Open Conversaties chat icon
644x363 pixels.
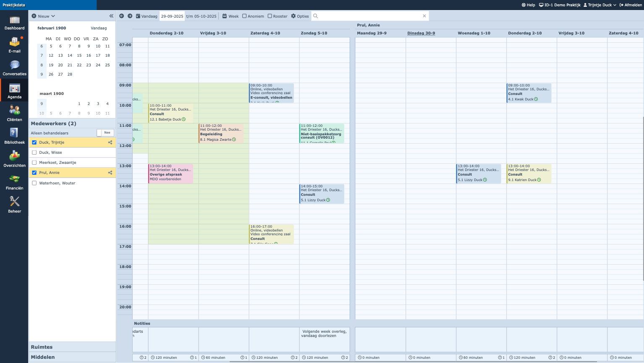(14, 66)
